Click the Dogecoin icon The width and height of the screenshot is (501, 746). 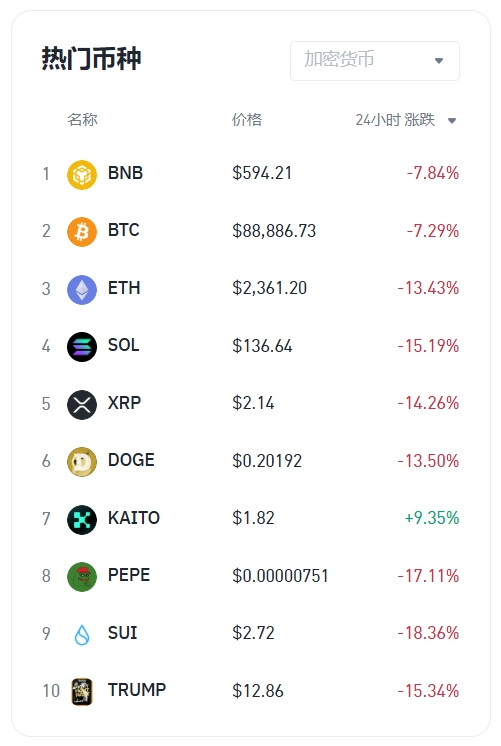click(x=82, y=462)
